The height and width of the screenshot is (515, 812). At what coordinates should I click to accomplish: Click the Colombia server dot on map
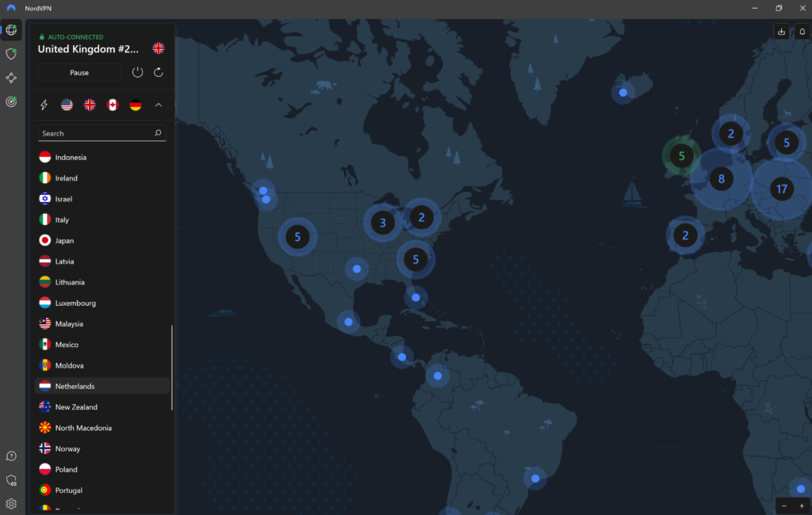click(438, 376)
